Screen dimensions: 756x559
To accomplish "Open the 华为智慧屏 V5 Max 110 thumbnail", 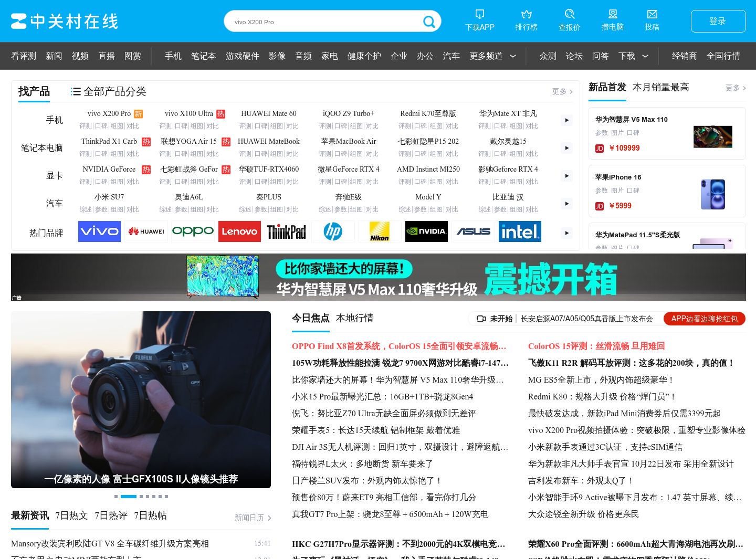I will (x=713, y=136).
